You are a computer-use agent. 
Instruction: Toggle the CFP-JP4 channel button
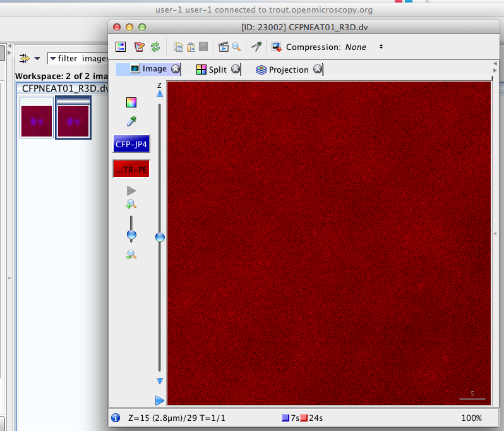131,144
